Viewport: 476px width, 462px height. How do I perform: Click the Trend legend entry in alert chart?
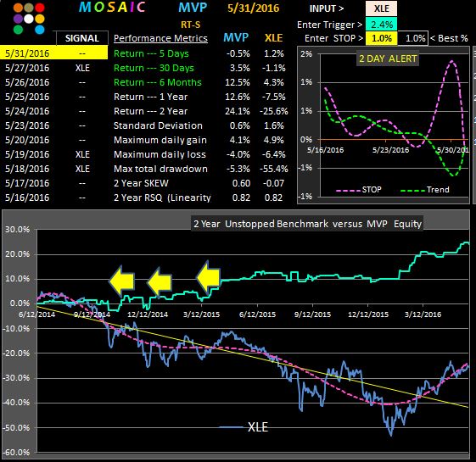tap(425, 190)
